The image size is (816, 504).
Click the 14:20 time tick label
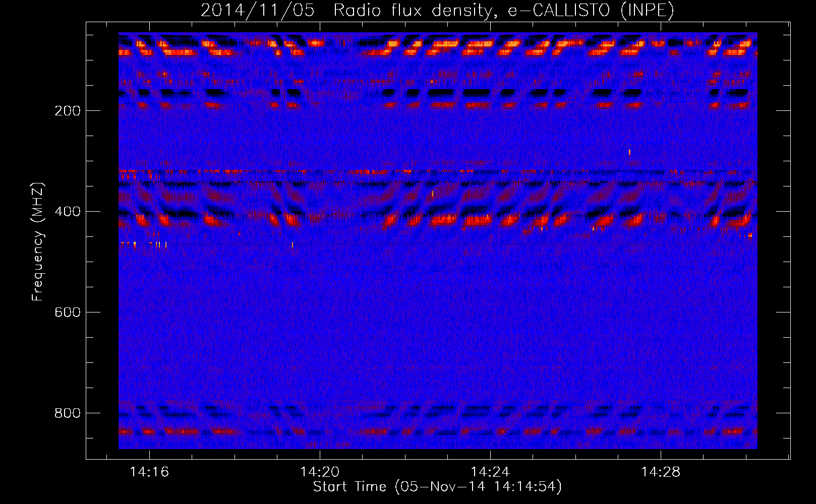click(x=320, y=472)
